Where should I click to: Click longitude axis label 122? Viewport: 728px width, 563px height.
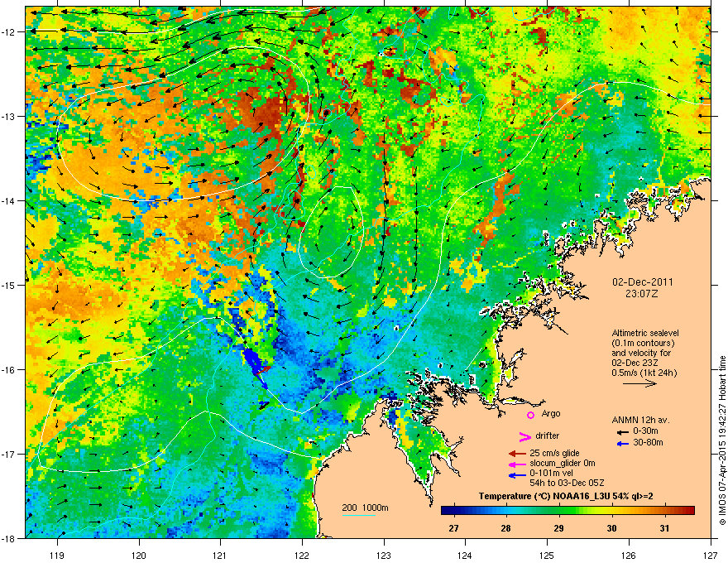pos(302,555)
